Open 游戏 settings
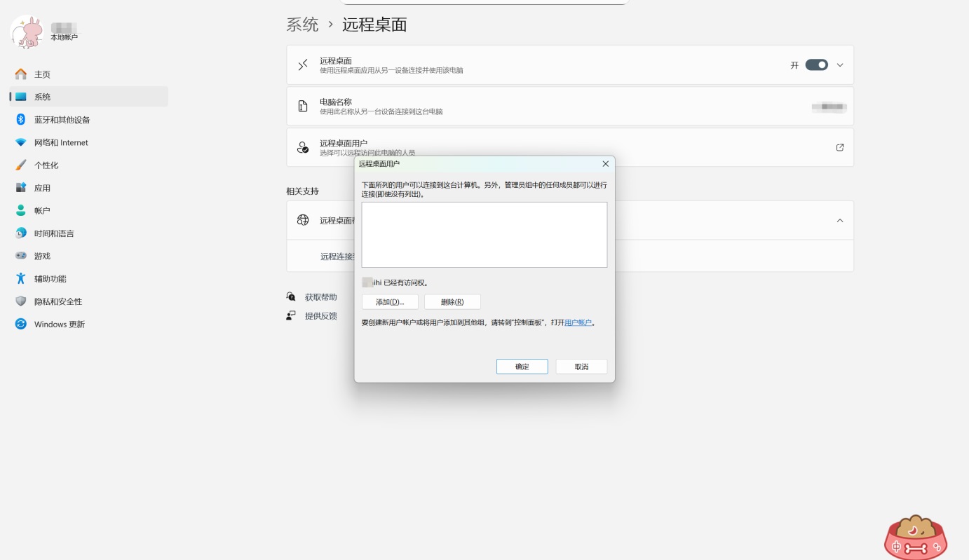 pyautogui.click(x=42, y=255)
